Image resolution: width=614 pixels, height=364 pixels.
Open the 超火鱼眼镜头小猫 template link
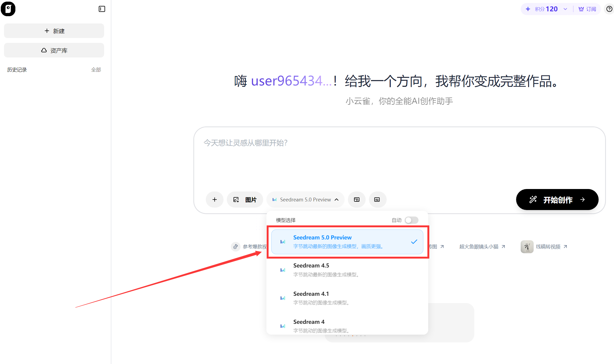(x=478, y=246)
